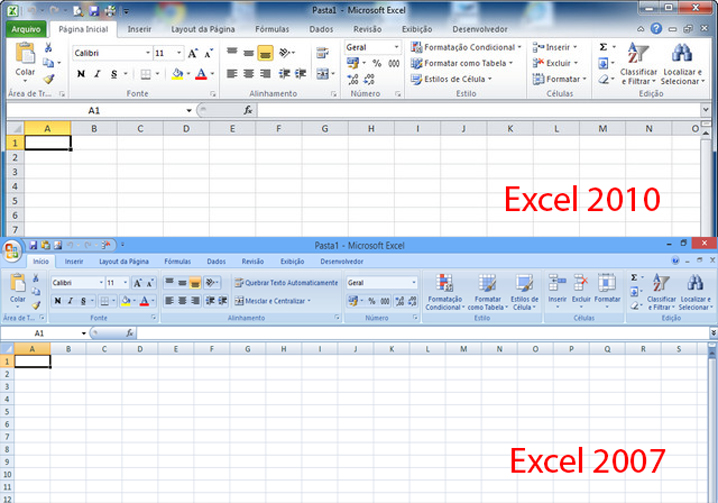Switch to Layout da Página in Excel 2010
The width and height of the screenshot is (718, 503).
(203, 29)
